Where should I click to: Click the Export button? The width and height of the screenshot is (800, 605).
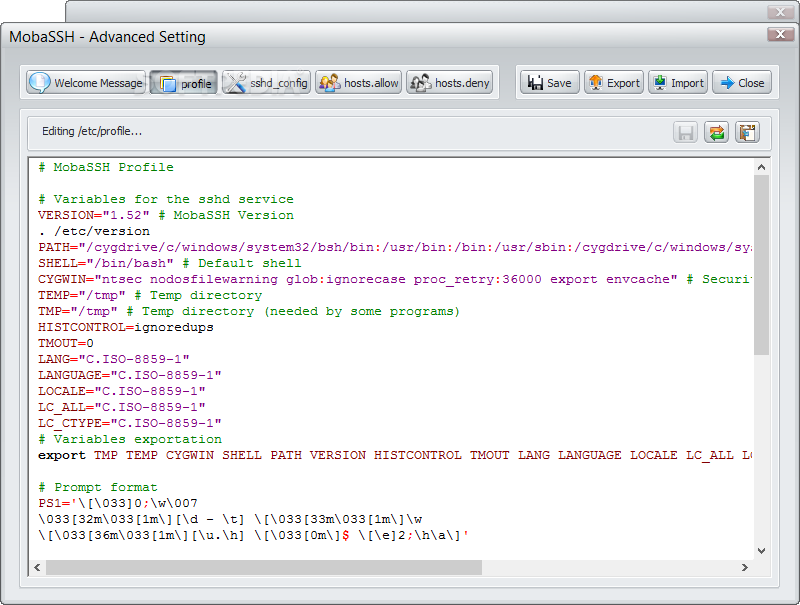[614, 83]
